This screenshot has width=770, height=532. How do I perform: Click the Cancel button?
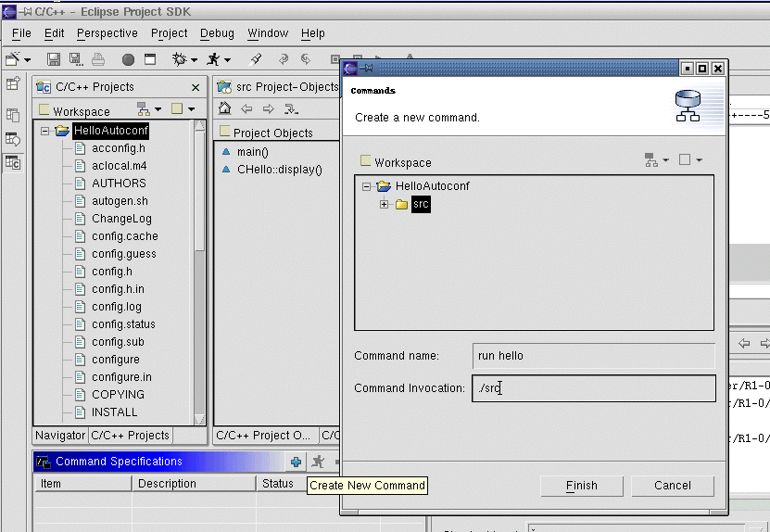tap(673, 486)
